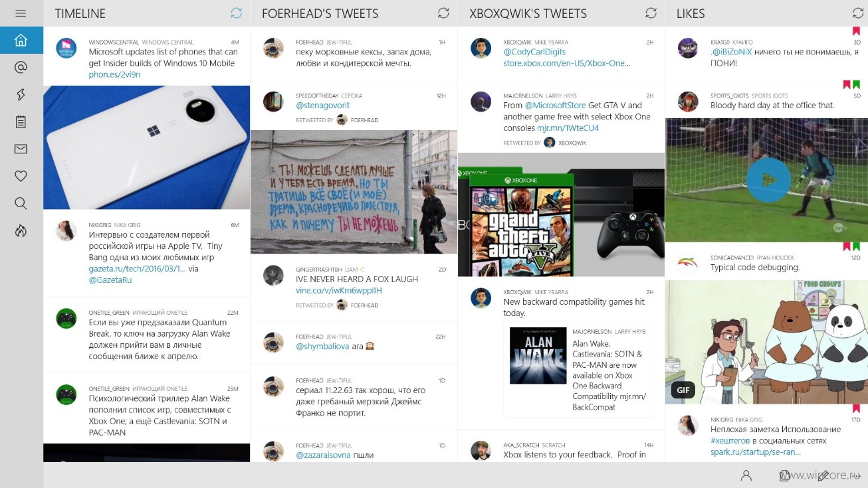
Task: Open the @stenagovorit mention
Action: click(322, 106)
